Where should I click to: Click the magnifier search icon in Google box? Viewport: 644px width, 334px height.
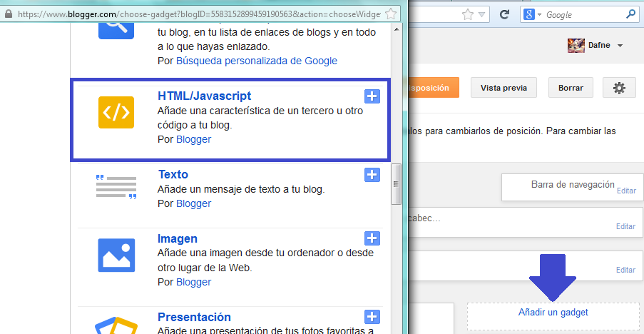(x=630, y=14)
